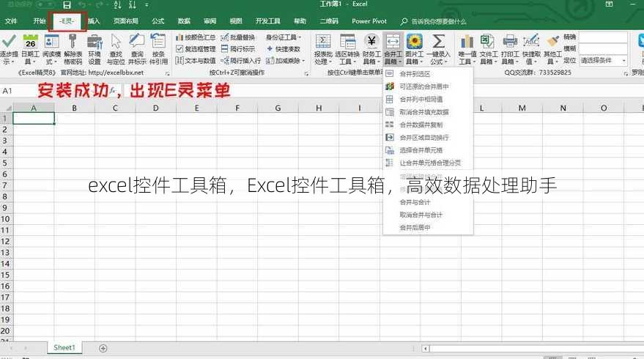The width and height of the screenshot is (644, 359).
Task: Open the Name Box showing A1
Action: coord(16,91)
